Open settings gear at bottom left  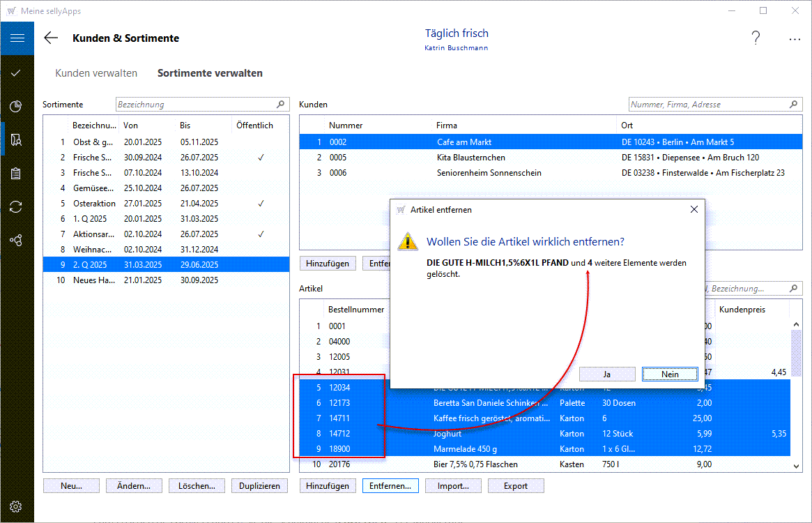(16, 507)
